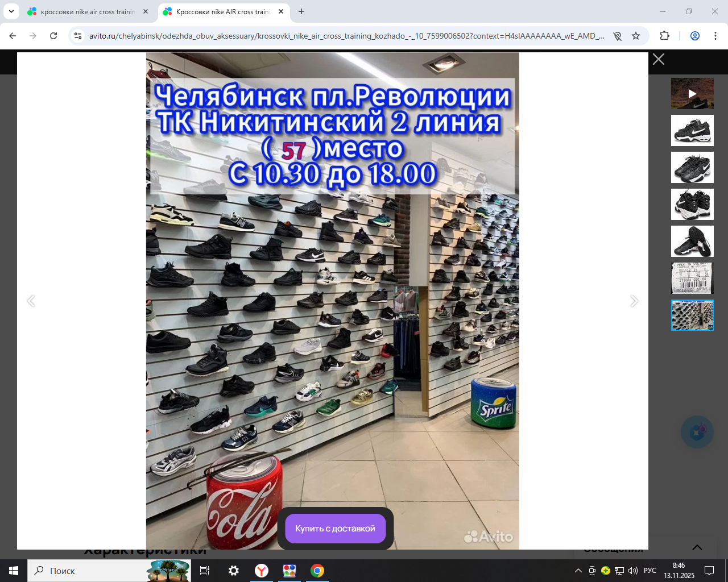Image resolution: width=728 pixels, height=582 pixels.
Task: Open network settings from the tray
Action: 619,571
